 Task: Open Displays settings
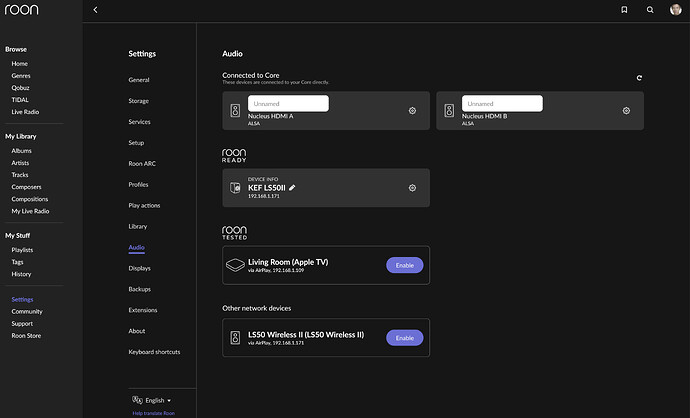(x=139, y=268)
